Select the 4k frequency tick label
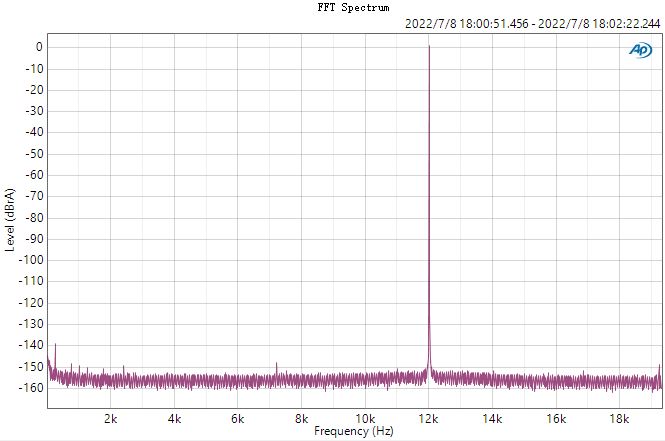The image size is (665, 441). [x=174, y=418]
